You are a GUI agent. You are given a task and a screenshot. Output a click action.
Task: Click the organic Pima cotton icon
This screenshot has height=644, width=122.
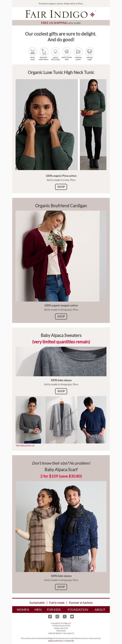(56, 52)
